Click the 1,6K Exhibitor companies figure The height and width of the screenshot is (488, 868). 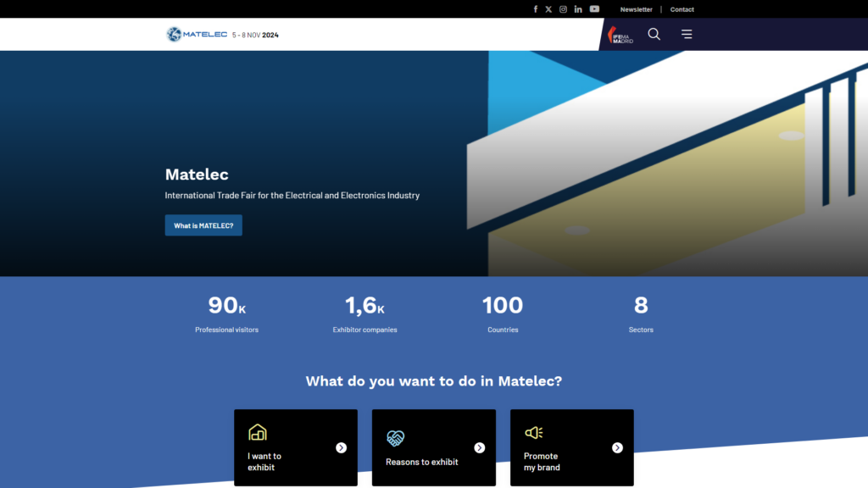click(364, 313)
